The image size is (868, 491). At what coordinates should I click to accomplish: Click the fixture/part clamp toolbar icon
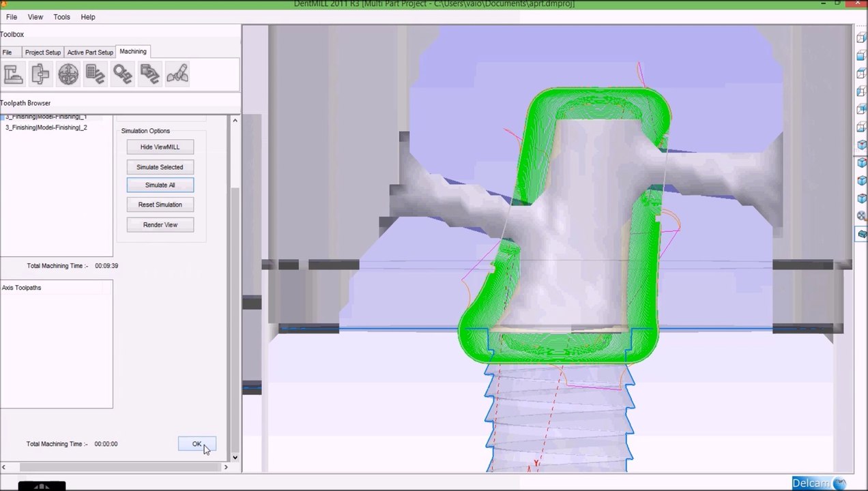click(x=40, y=74)
